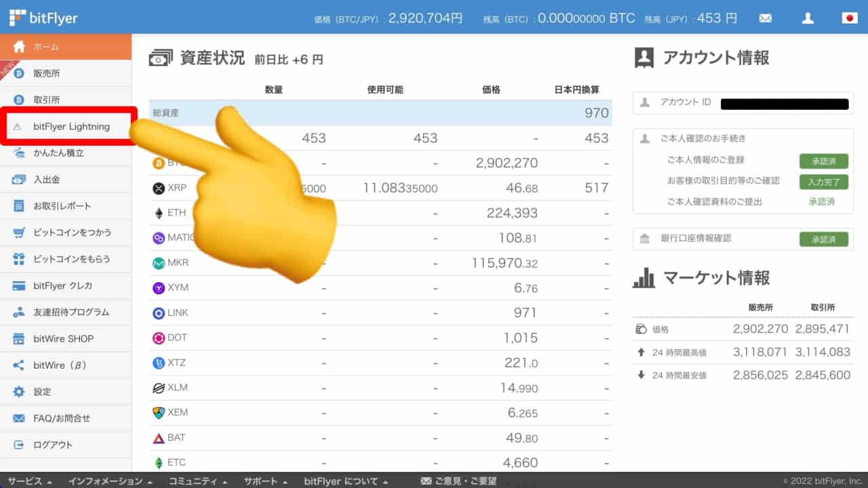Click the MKR coin icon
868x488 pixels.
pos(159,263)
